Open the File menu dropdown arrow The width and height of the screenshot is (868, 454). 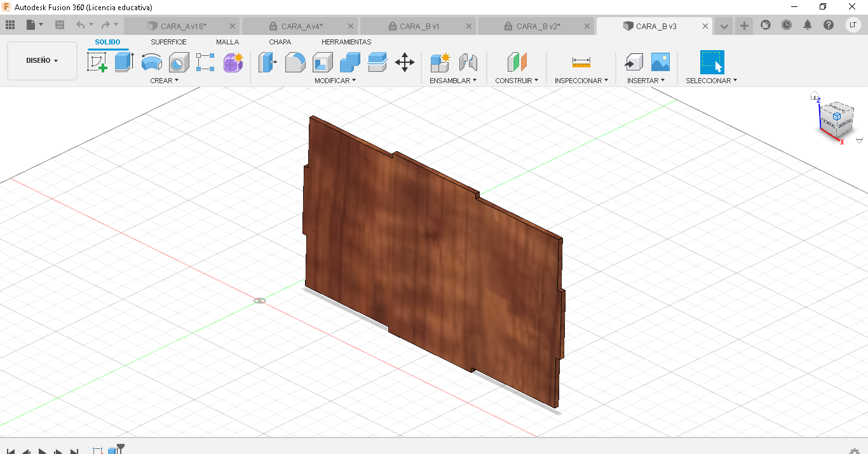point(41,25)
